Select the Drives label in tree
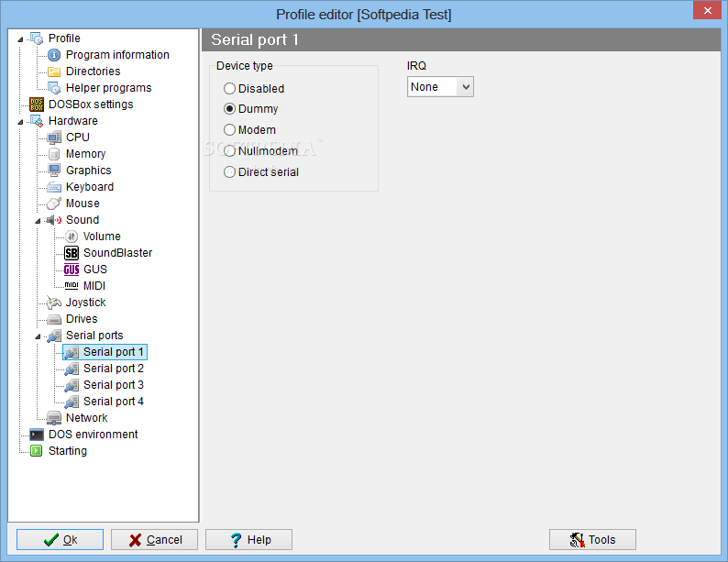 (82, 319)
